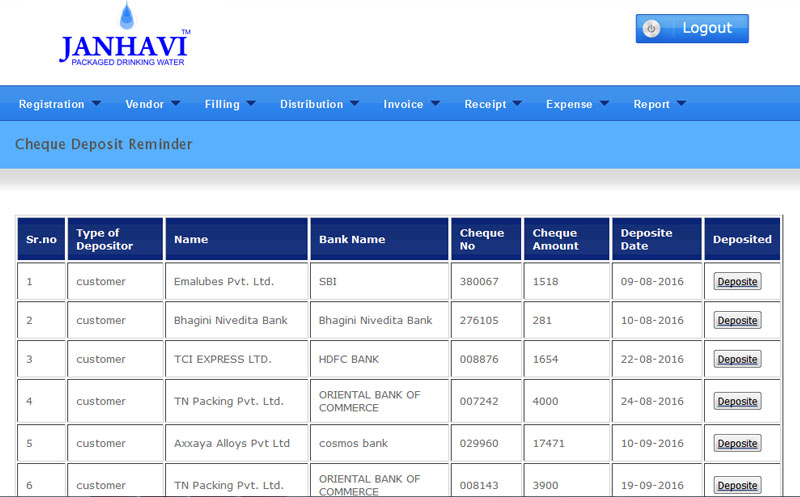
Task: Click the power icon on Logout button
Action: 651,29
